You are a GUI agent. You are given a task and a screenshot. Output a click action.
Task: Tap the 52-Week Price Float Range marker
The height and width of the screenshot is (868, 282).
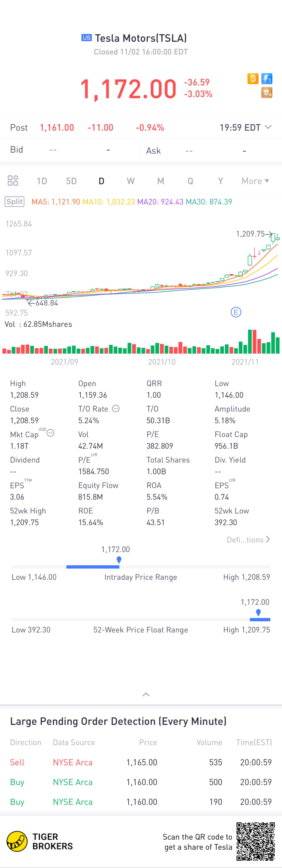coord(258,612)
